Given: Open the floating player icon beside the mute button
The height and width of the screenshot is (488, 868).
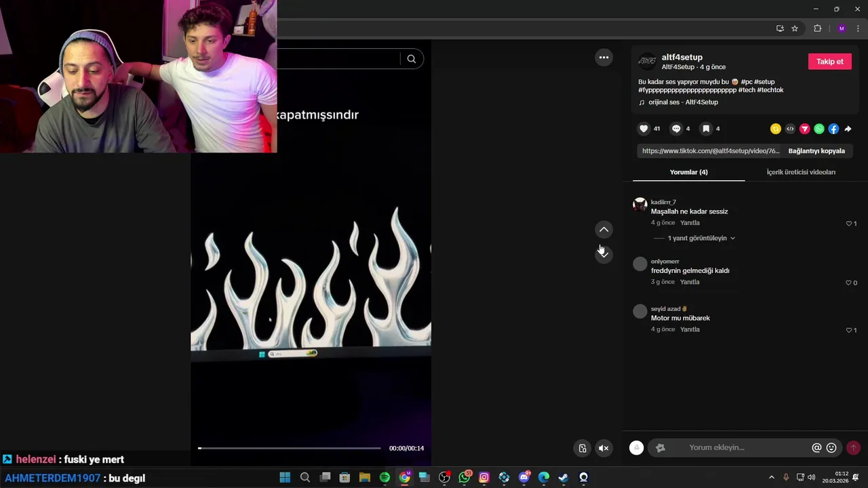Looking at the screenshot, I should pyautogui.click(x=582, y=448).
